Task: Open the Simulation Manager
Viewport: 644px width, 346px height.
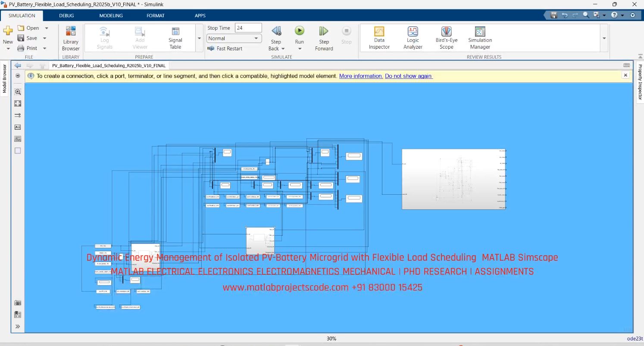Action: tap(480, 38)
